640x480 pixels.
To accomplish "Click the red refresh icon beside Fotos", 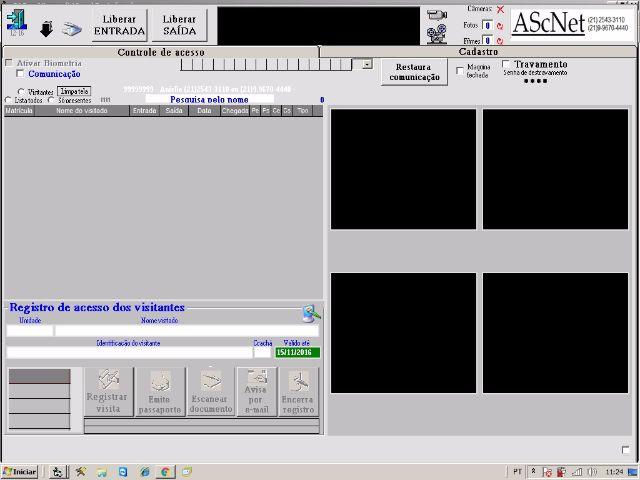I will pos(500,26).
